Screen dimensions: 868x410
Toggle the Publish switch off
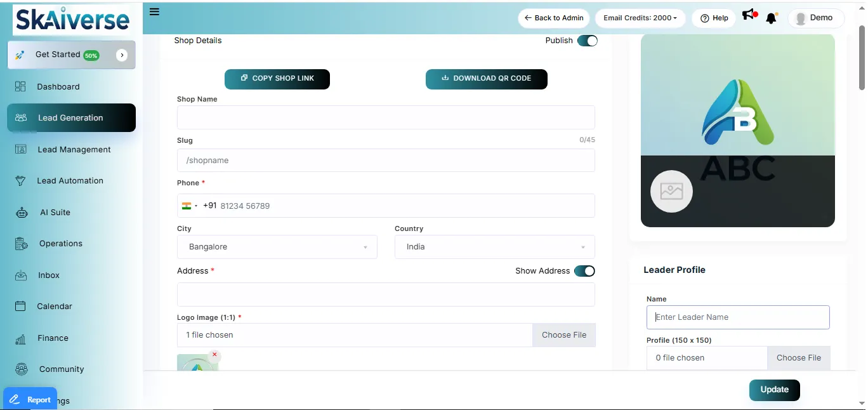[587, 41]
